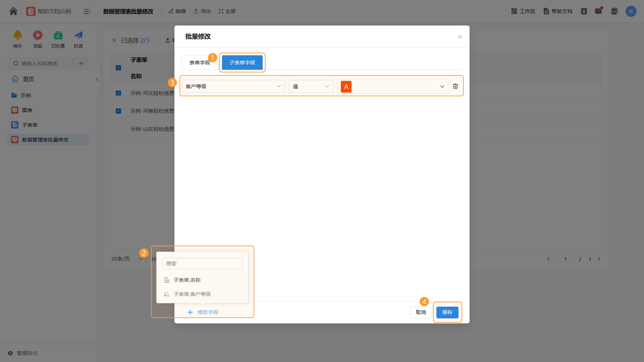Screen dimensions: 644x362
Task: Switch to the 子表单字段 tab
Action: coord(242,63)
